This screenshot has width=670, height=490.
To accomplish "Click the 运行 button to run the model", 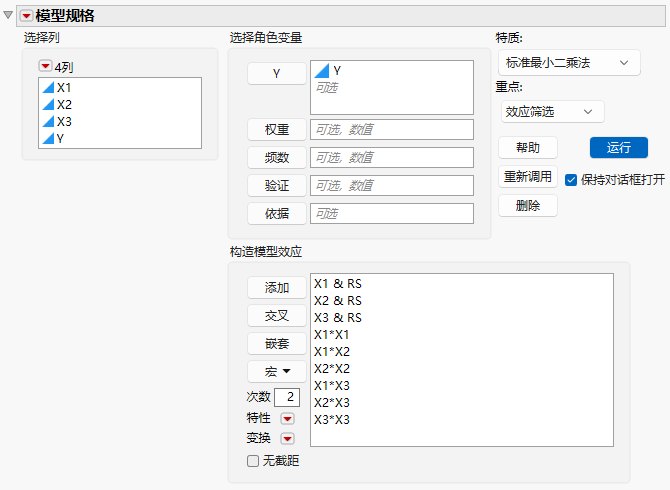I will pos(619,148).
